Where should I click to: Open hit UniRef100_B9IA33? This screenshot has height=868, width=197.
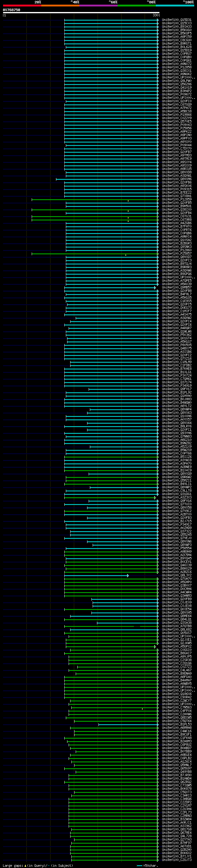click(177, 26)
